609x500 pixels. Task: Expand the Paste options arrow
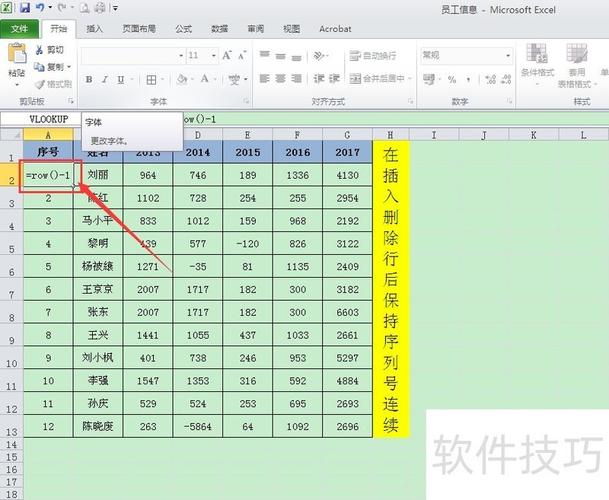(17, 84)
